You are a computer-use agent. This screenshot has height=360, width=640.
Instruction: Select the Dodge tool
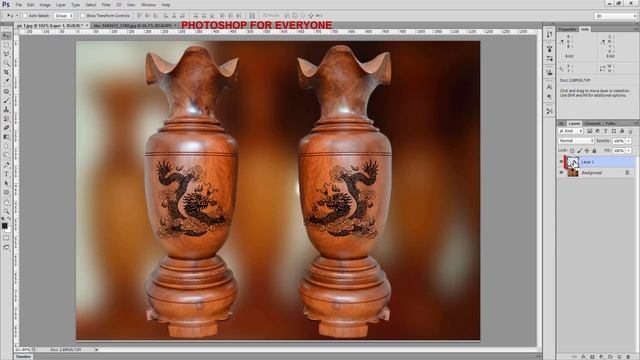[6, 155]
